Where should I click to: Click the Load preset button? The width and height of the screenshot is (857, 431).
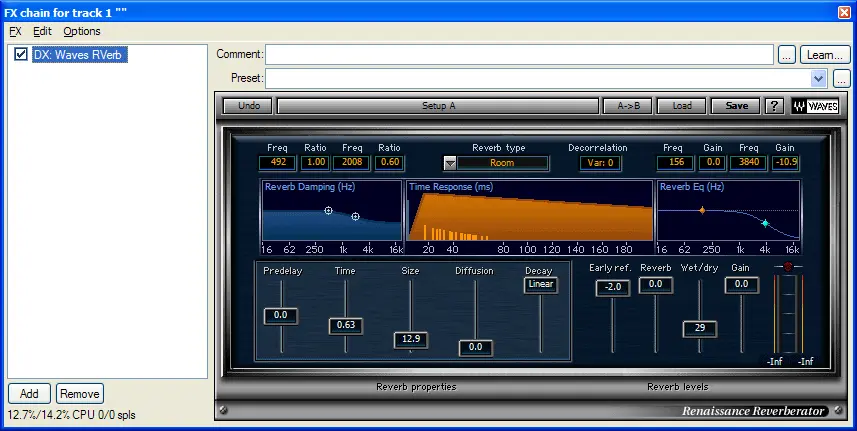click(x=682, y=106)
